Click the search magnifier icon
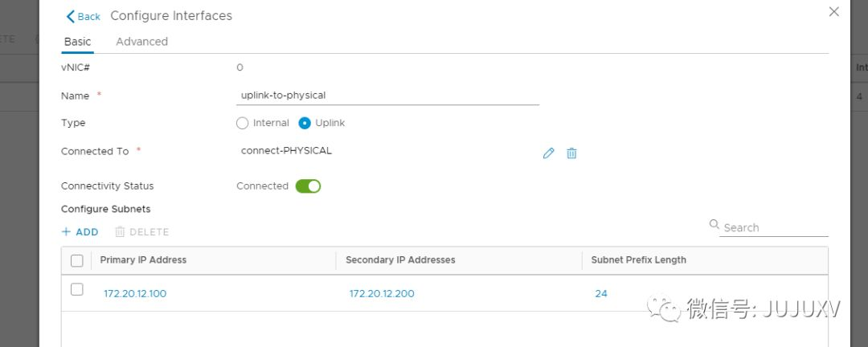This screenshot has width=868, height=347. click(714, 225)
